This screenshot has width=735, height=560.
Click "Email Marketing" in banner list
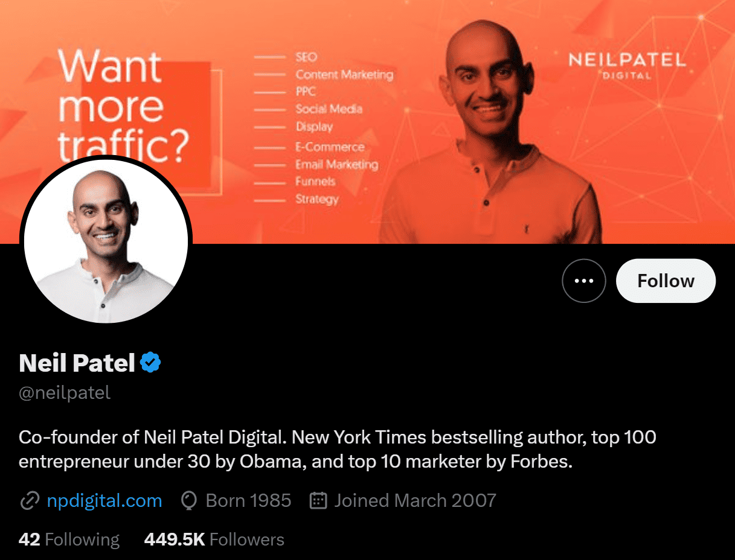pos(336,164)
